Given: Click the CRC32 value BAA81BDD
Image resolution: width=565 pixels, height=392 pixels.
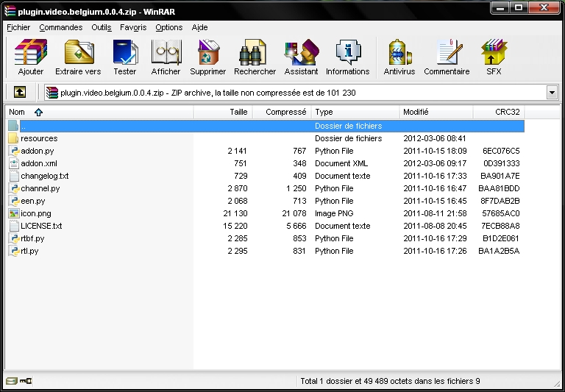Looking at the screenshot, I should [499, 188].
